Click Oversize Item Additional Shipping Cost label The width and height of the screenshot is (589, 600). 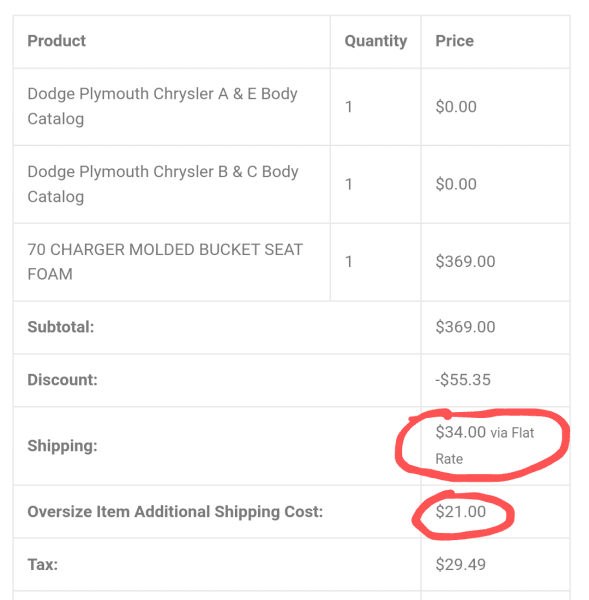[175, 512]
